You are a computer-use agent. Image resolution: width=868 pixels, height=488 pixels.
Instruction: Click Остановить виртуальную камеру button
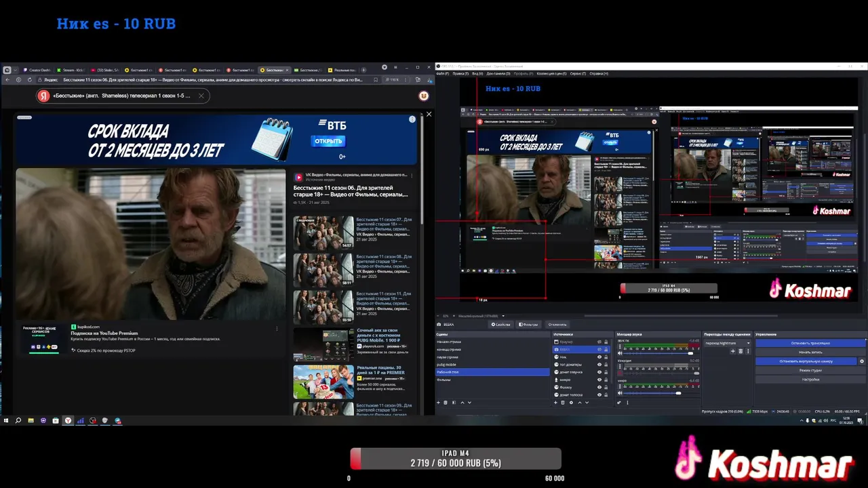(806, 361)
